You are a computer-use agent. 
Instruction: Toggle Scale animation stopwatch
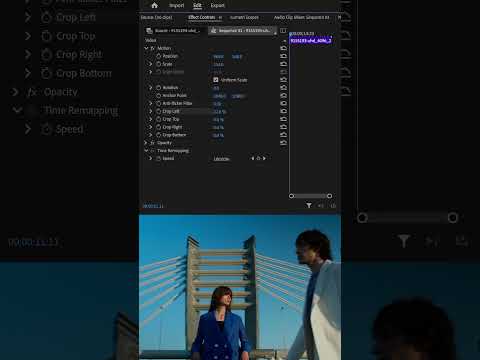[x=159, y=64]
